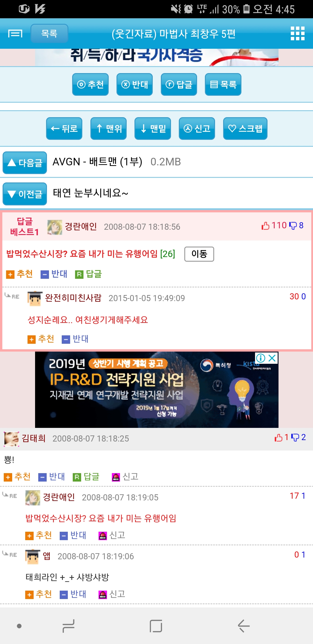
Task: Tap the ad info icon on the banner
Action: click(261, 358)
